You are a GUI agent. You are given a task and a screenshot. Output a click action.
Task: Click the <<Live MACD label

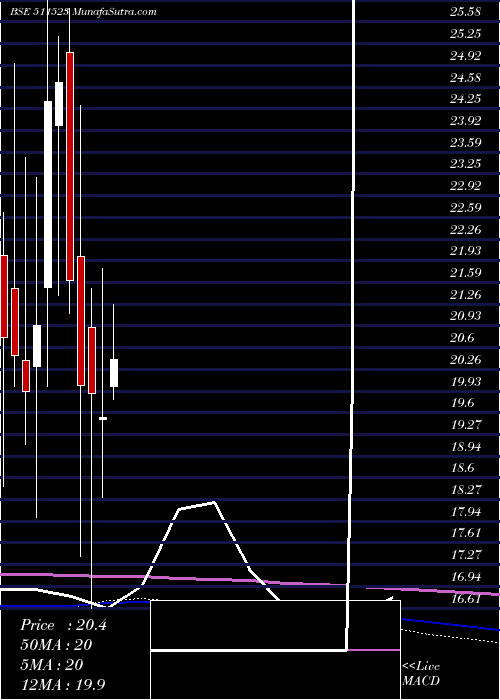421,674
